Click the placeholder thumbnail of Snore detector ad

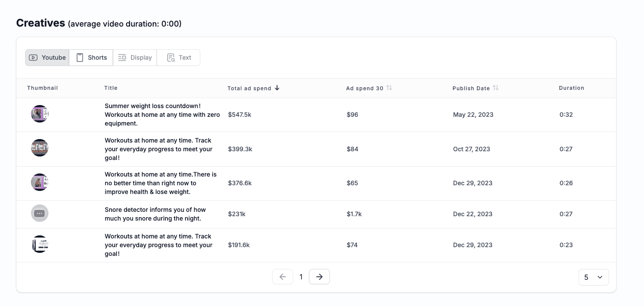[40, 214]
